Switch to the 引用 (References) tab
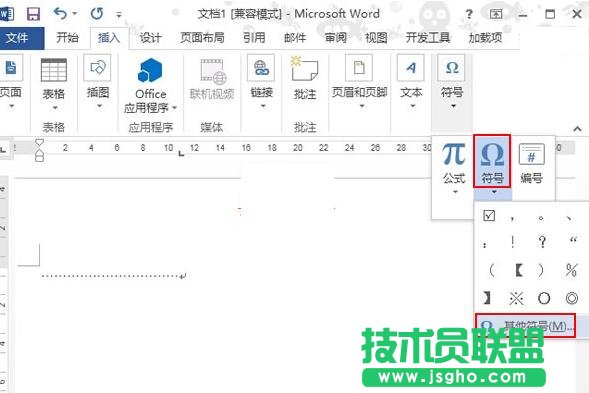Viewport: 589px width, 393px height. (x=254, y=38)
